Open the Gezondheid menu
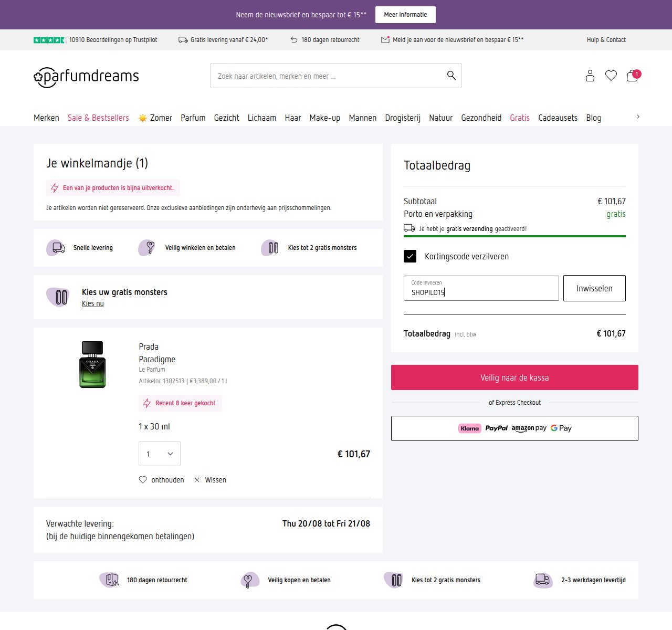 (481, 118)
